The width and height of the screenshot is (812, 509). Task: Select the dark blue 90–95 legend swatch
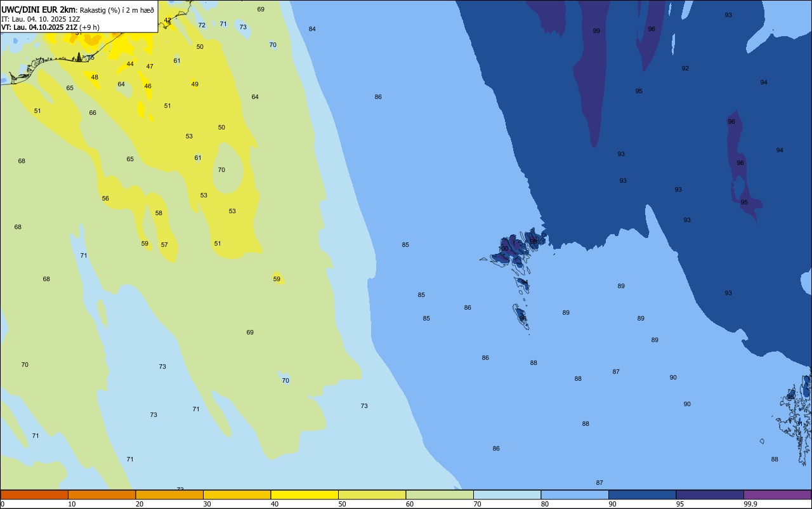point(642,494)
